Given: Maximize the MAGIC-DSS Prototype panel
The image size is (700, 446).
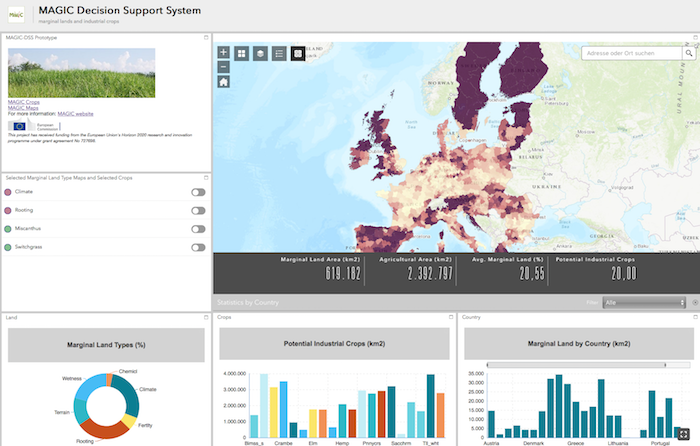Looking at the screenshot, I should [206, 37].
